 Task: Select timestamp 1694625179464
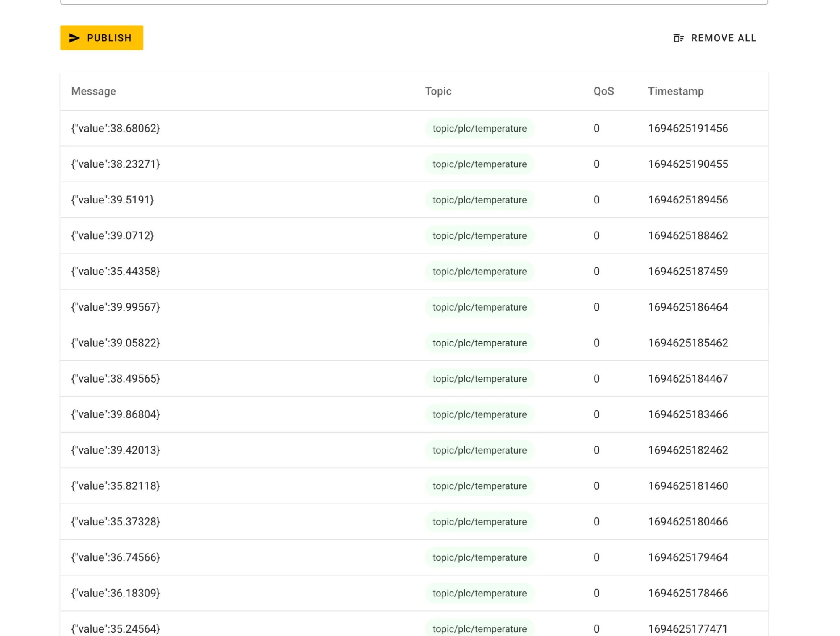688,557
